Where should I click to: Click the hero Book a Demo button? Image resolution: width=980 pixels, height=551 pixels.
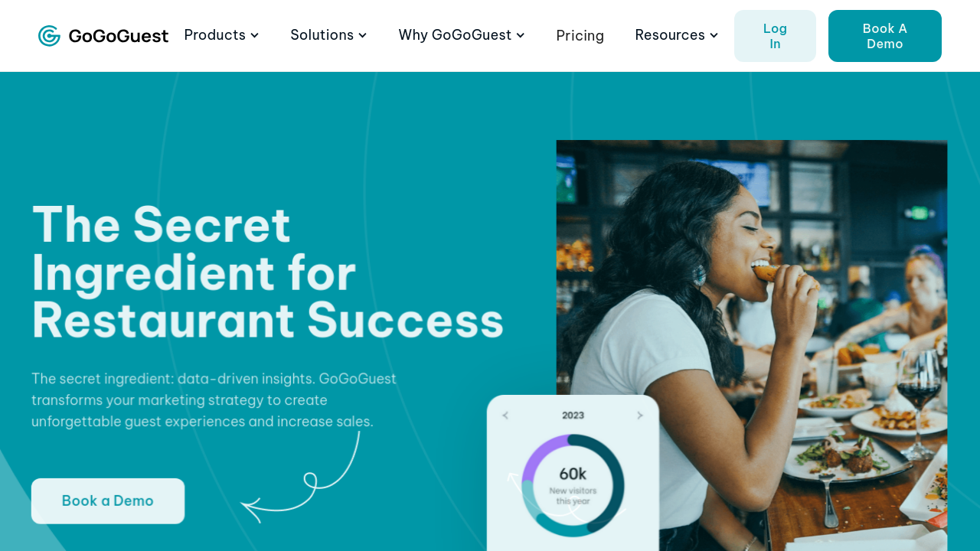(108, 501)
